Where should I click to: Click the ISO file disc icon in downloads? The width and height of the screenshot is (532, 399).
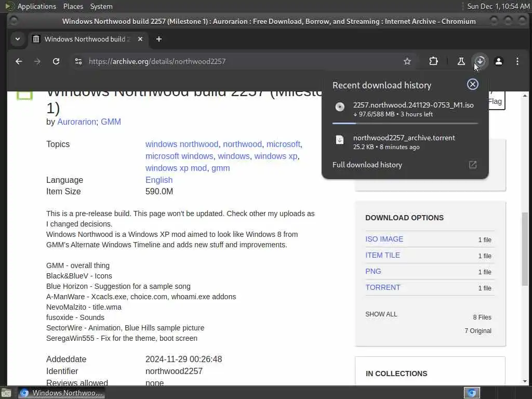pos(340,107)
